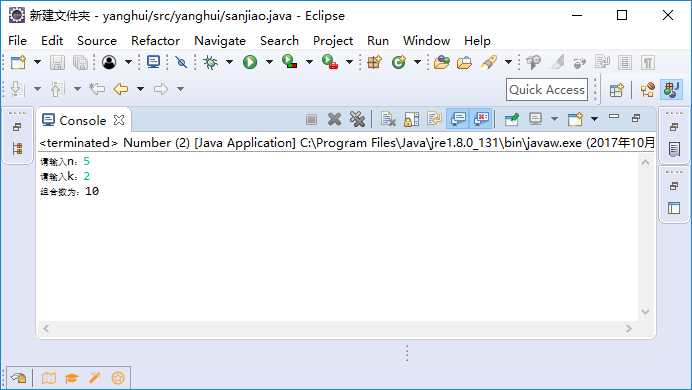Click the Coverage run icon

click(290, 62)
